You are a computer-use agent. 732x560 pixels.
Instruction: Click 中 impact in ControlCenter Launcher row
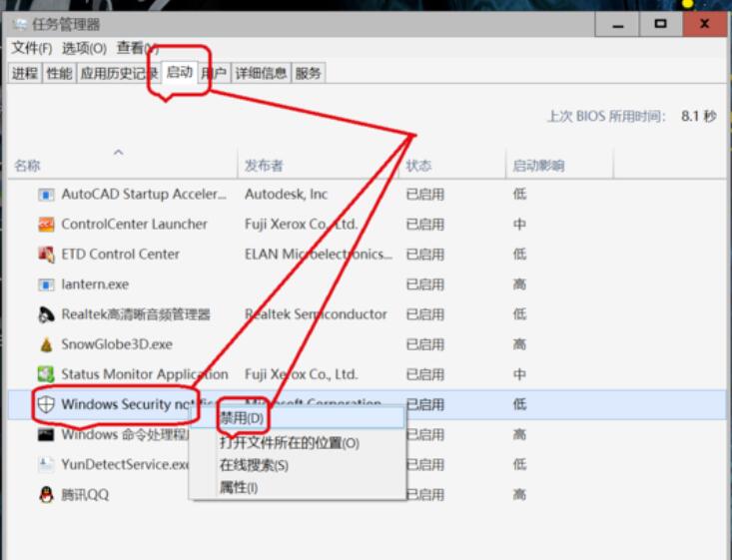(x=519, y=225)
